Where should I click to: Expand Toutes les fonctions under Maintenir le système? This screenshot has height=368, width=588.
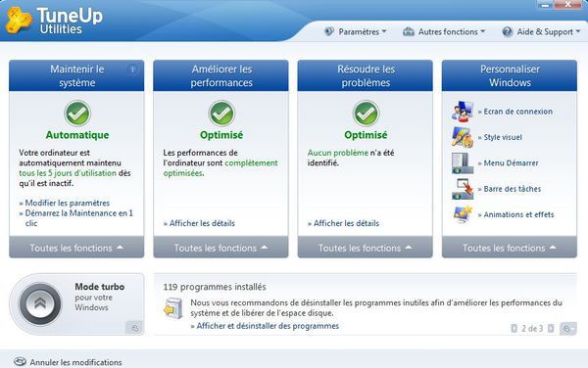click(76, 248)
